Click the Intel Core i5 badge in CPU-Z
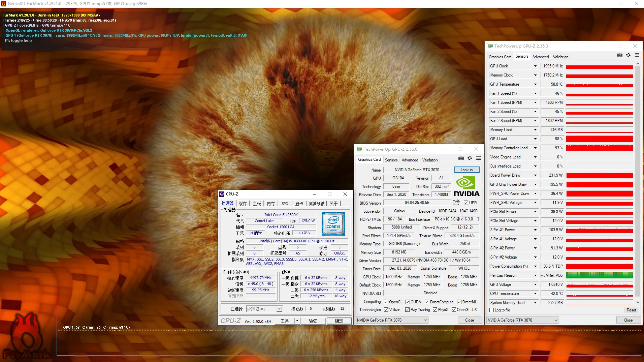The image size is (644, 362). [x=333, y=224]
